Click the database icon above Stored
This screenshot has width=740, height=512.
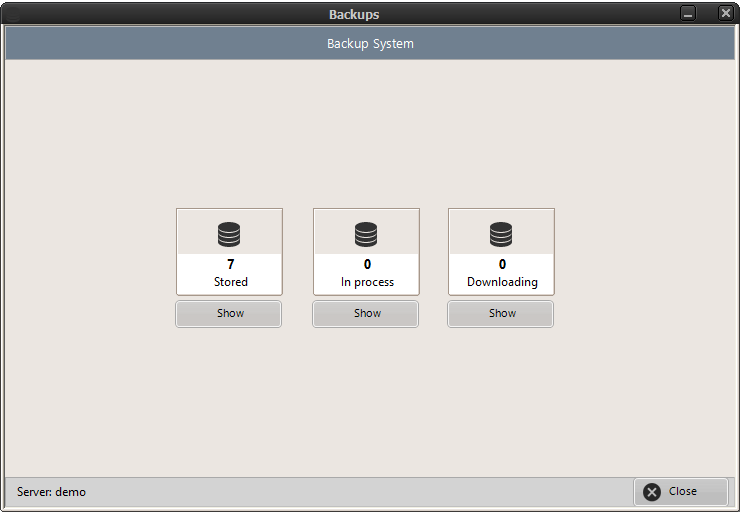229,235
